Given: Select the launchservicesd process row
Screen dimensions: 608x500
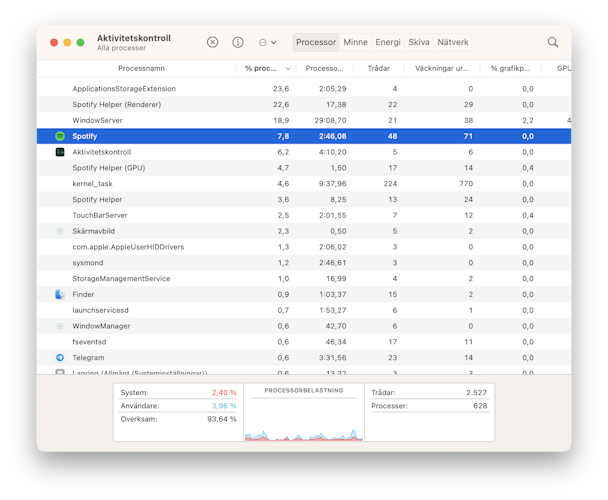Looking at the screenshot, I should [304, 310].
